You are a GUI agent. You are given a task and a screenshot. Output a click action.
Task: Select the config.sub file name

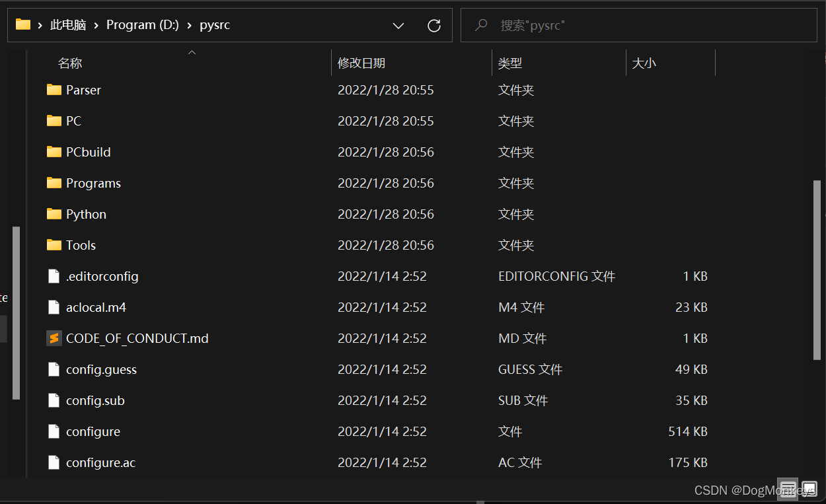95,400
